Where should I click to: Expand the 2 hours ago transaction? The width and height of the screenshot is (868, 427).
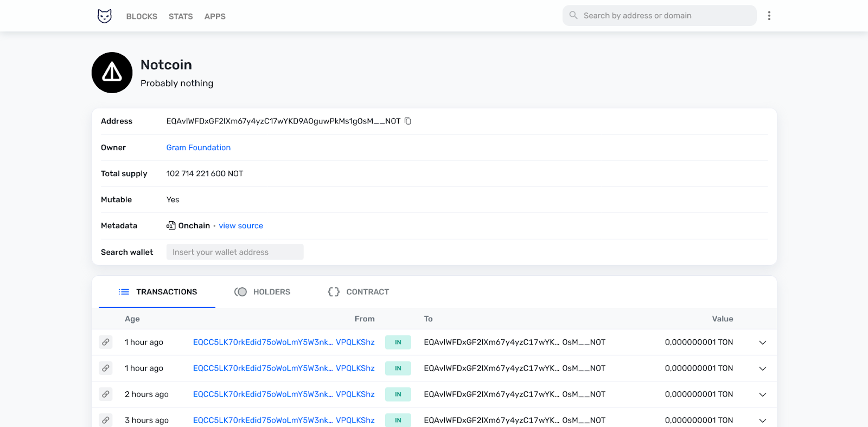(762, 394)
